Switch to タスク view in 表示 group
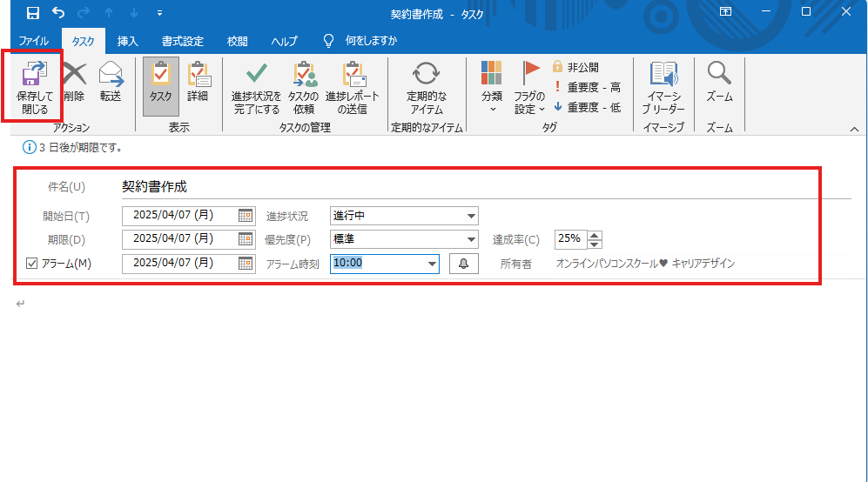Viewport: 868px width, 482px height. pos(160,86)
